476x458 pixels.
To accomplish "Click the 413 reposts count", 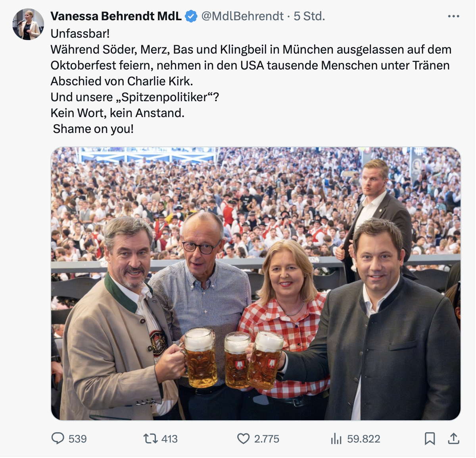I will click(169, 439).
